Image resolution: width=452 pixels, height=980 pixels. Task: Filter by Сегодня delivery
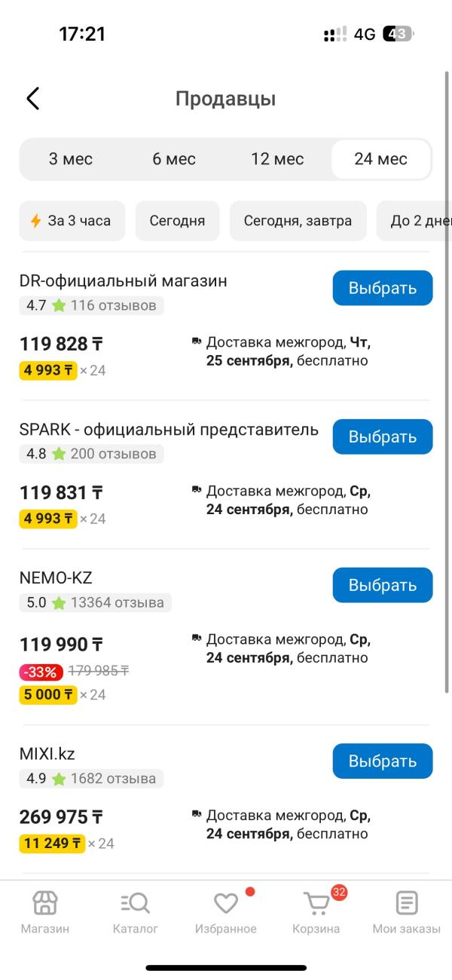177,221
